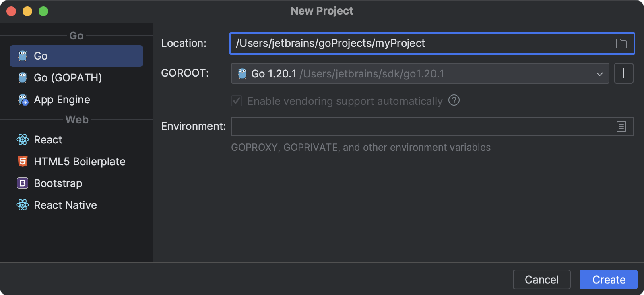Viewport: 644px width, 295px height.
Task: Open the folder browser for Location
Action: pyautogui.click(x=621, y=44)
